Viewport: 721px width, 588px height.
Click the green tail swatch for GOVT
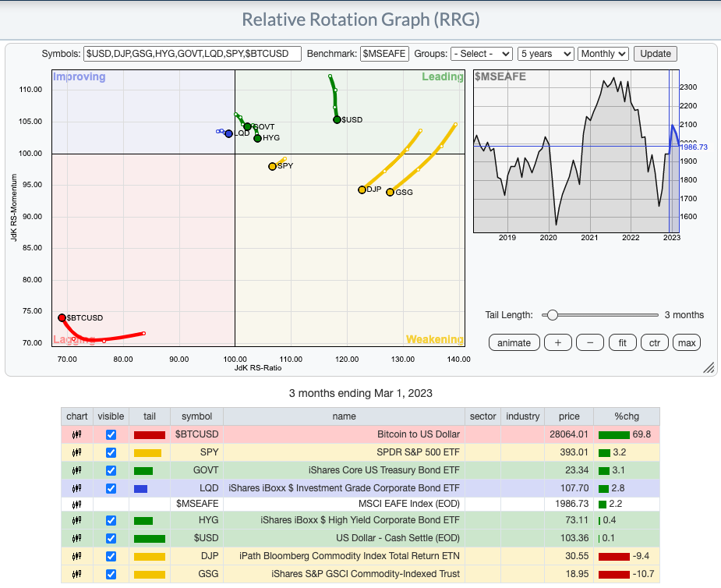point(143,471)
